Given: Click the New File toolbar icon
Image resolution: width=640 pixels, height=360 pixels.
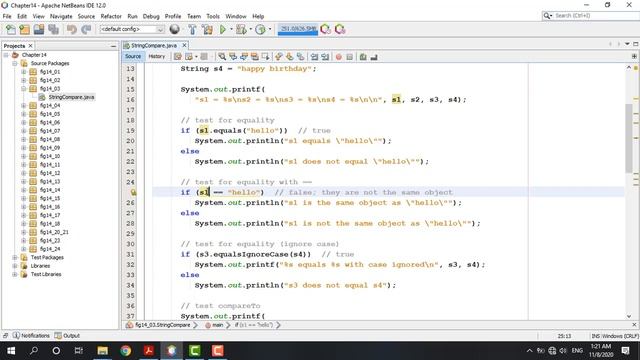Looking at the screenshot, I should 11,29.
